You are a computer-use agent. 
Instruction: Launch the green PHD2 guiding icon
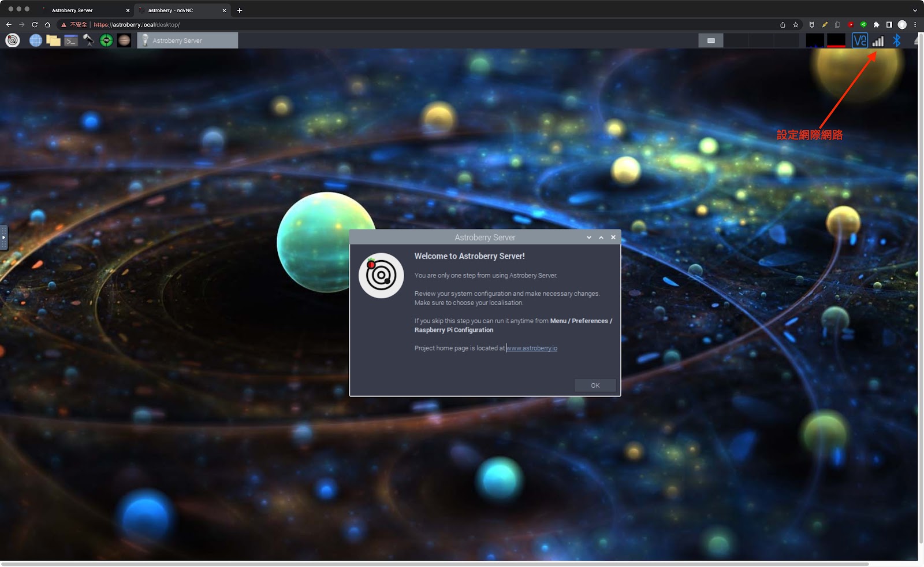tap(106, 40)
